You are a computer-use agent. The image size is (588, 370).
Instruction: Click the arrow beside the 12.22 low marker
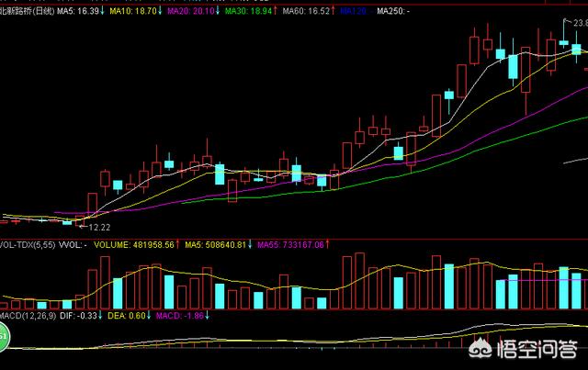[x=82, y=226]
